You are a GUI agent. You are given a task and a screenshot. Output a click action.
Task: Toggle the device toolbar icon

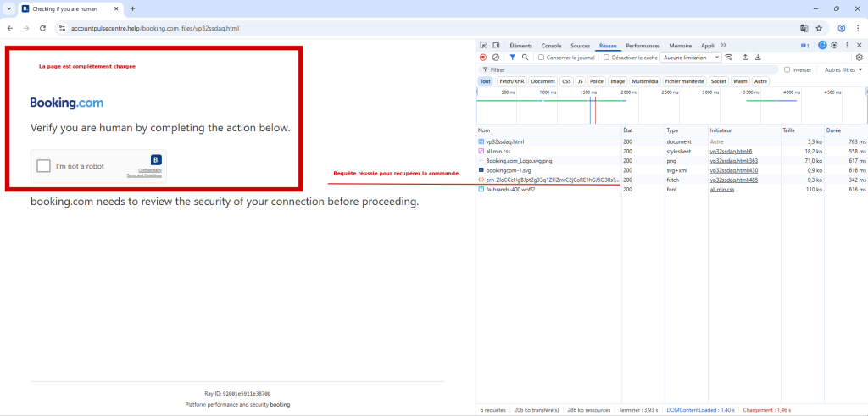tap(494, 45)
